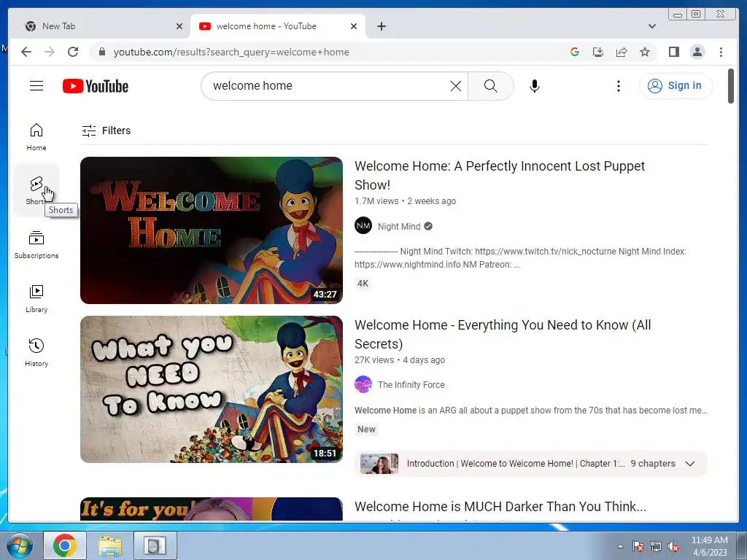Viewport: 747px width, 560px height.
Task: Open File Explorer from taskbar
Action: click(x=110, y=545)
